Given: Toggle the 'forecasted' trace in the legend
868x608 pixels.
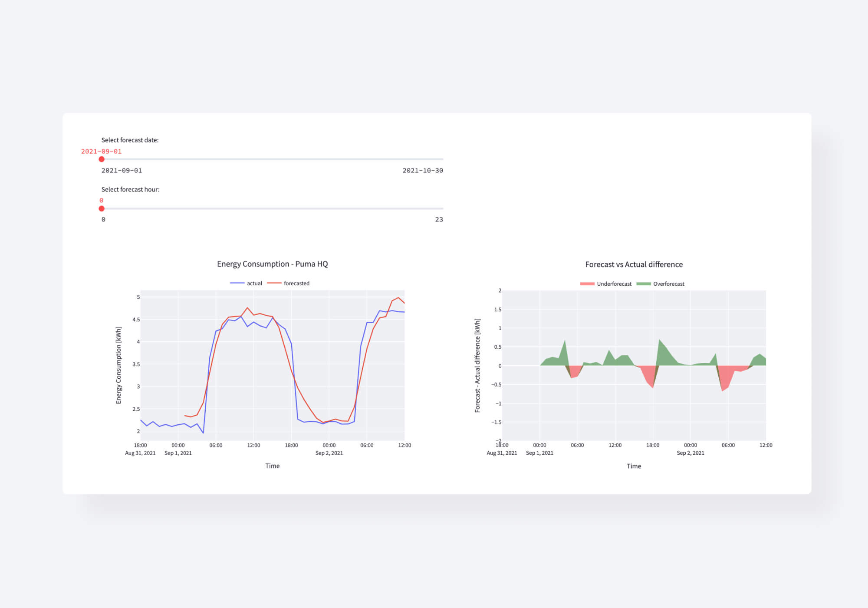Looking at the screenshot, I should pyautogui.click(x=296, y=283).
